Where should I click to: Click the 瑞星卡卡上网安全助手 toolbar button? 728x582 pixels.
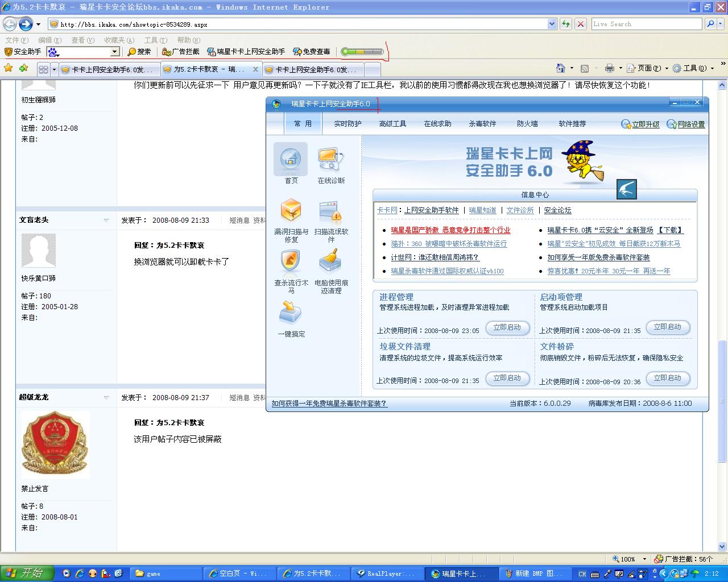[246, 52]
